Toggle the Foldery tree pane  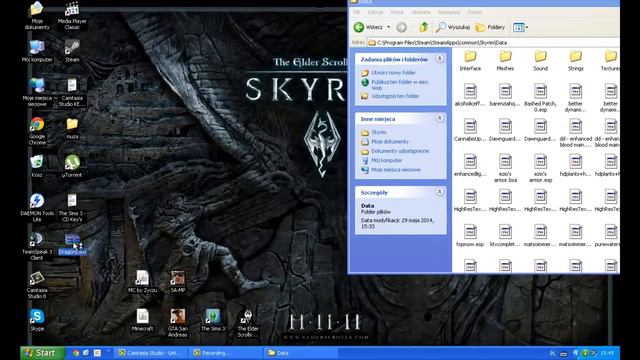pyautogui.click(x=490, y=27)
